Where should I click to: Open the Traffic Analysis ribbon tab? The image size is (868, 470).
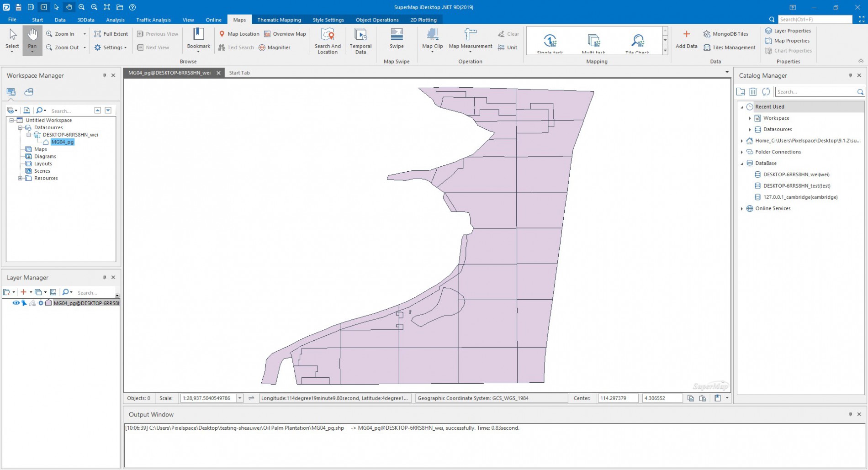tap(153, 20)
